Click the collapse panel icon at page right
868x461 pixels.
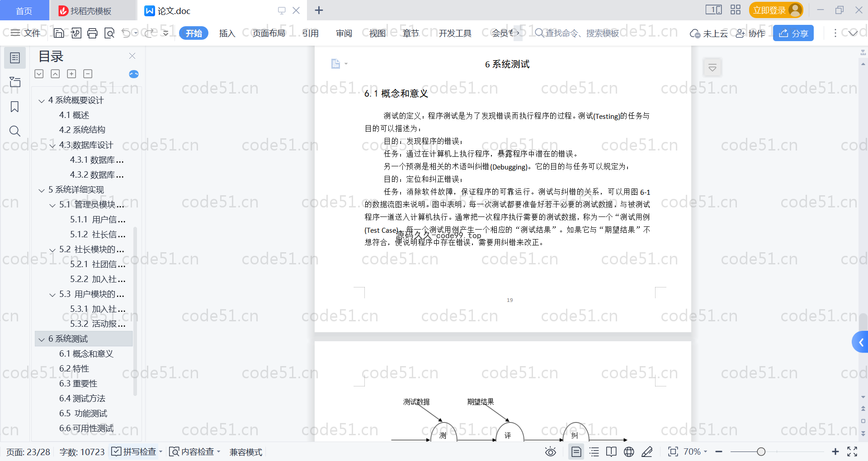point(712,68)
